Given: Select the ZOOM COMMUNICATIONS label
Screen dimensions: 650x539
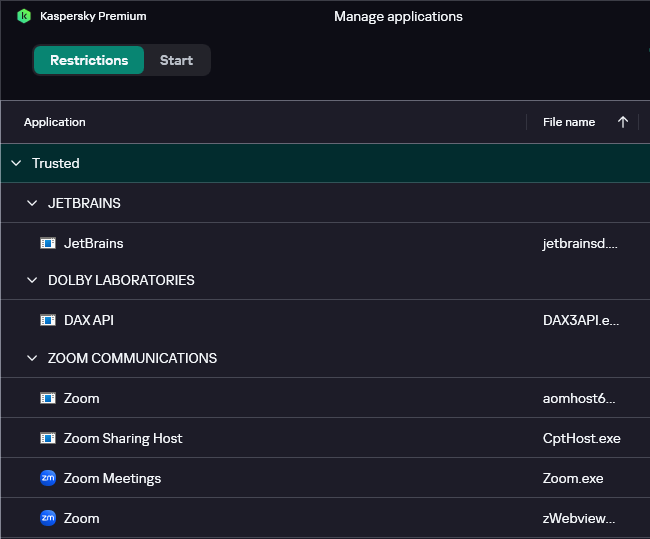Looking at the screenshot, I should tap(132, 358).
